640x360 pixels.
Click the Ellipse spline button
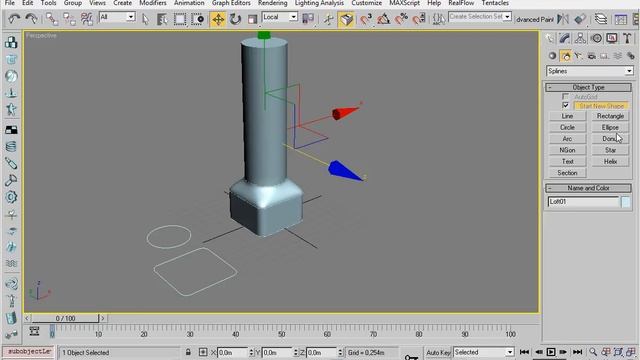(x=610, y=127)
